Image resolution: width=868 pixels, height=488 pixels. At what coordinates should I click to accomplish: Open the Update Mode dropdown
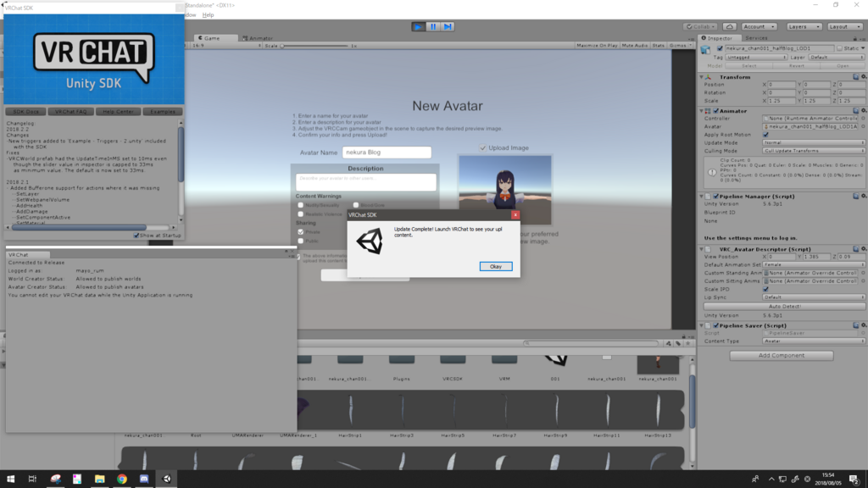pyautogui.click(x=814, y=142)
